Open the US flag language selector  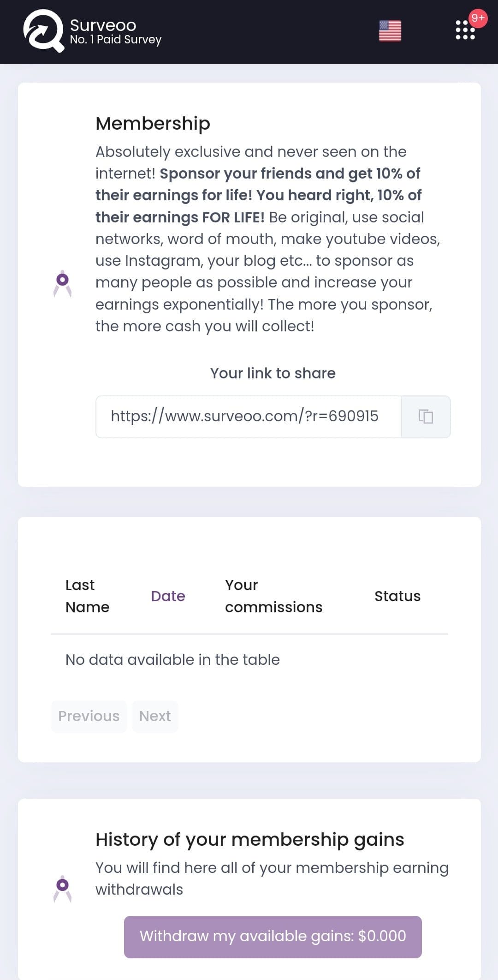[390, 31]
